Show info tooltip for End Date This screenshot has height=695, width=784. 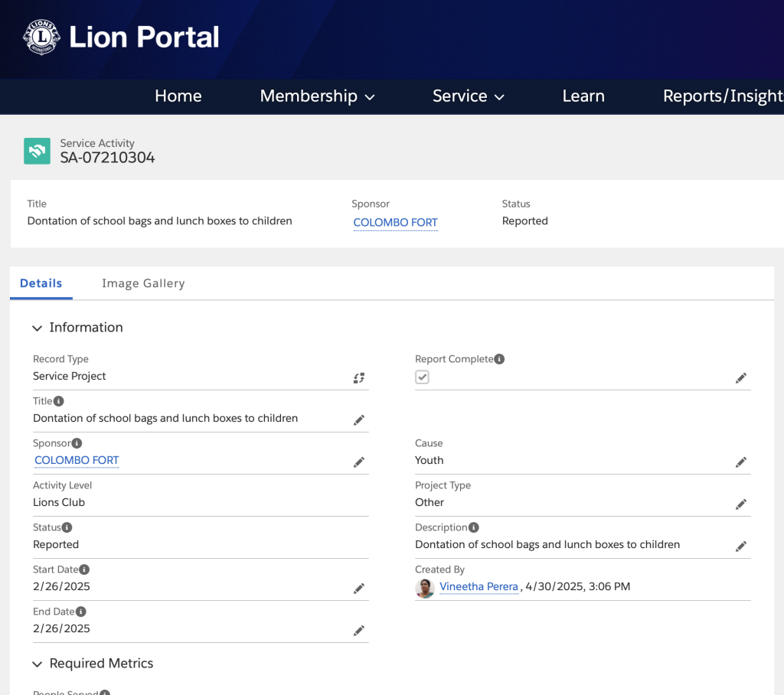click(x=80, y=612)
